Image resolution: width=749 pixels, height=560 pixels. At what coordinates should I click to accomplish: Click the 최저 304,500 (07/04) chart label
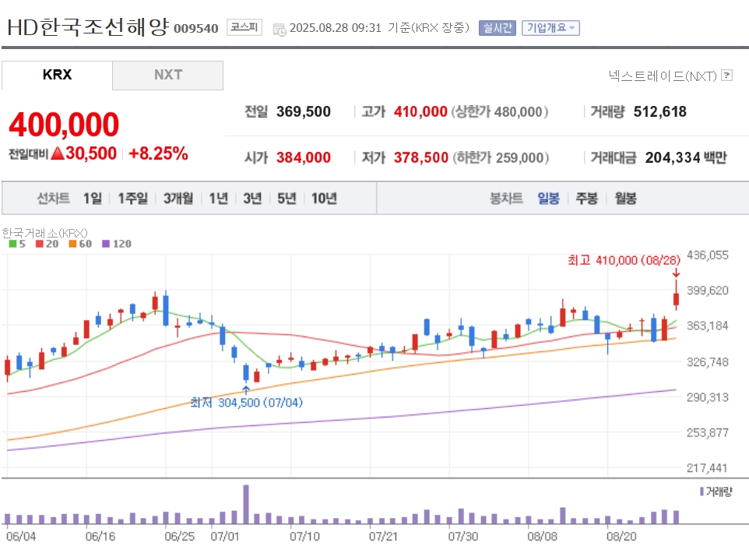[247, 403]
